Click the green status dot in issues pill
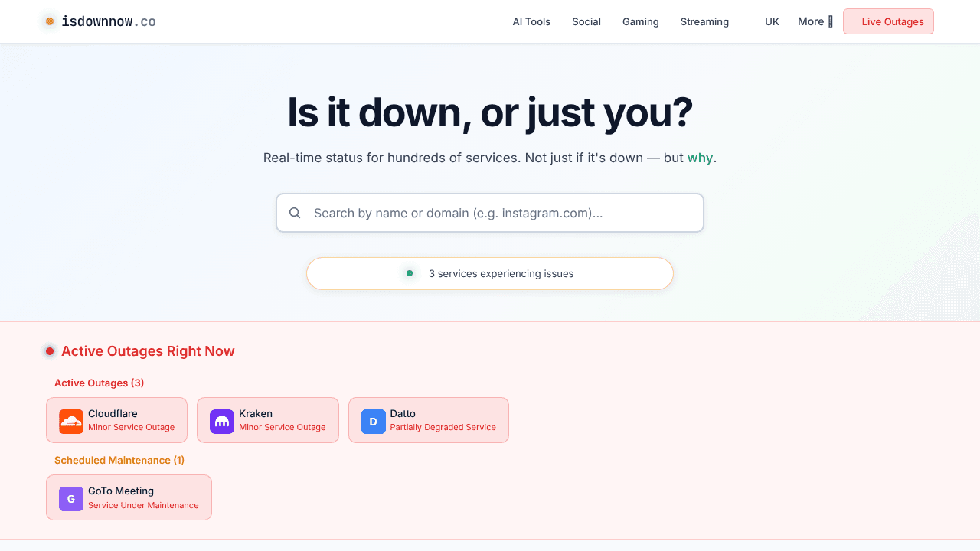980x551 pixels. click(x=410, y=273)
